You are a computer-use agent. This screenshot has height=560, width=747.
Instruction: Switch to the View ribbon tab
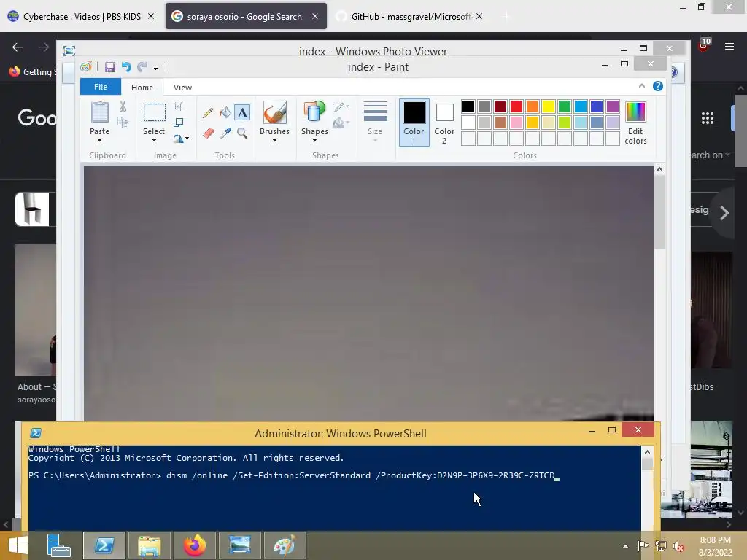pyautogui.click(x=182, y=87)
